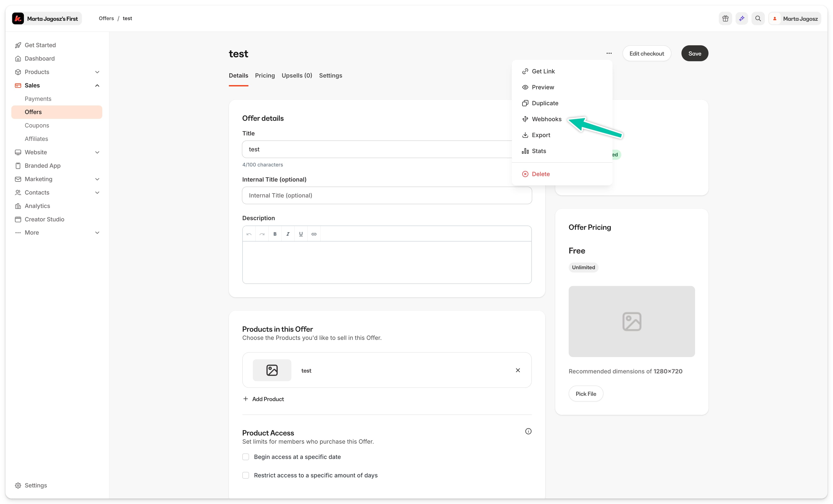Switch to the Upsells (0) tab
The width and height of the screenshot is (833, 504).
coord(297,75)
